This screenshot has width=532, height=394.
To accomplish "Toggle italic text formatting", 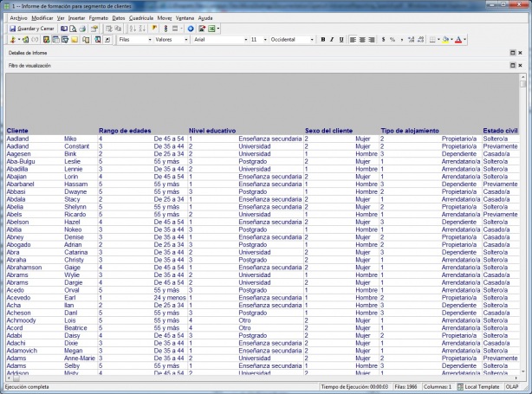I will tap(332, 40).
